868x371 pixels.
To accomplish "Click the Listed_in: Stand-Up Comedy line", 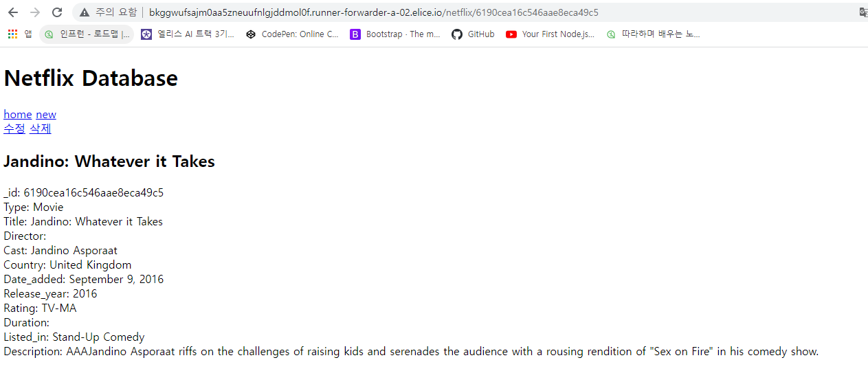I will coord(74,337).
